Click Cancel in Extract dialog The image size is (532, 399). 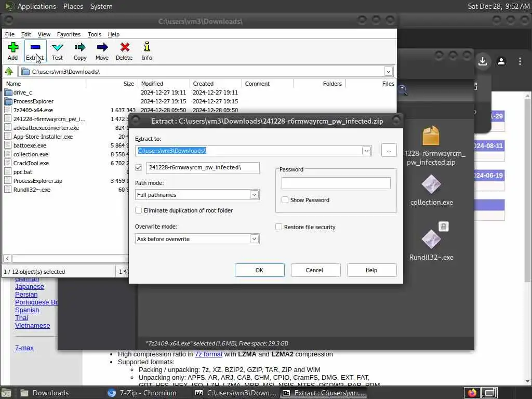point(315,270)
